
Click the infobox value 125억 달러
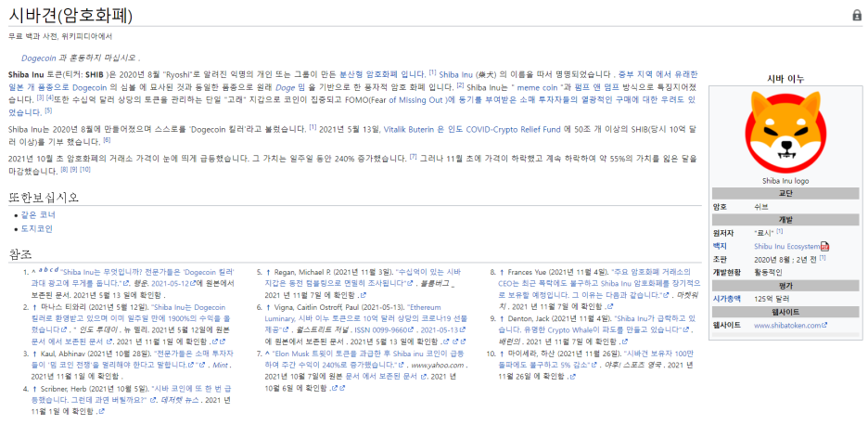(770, 299)
